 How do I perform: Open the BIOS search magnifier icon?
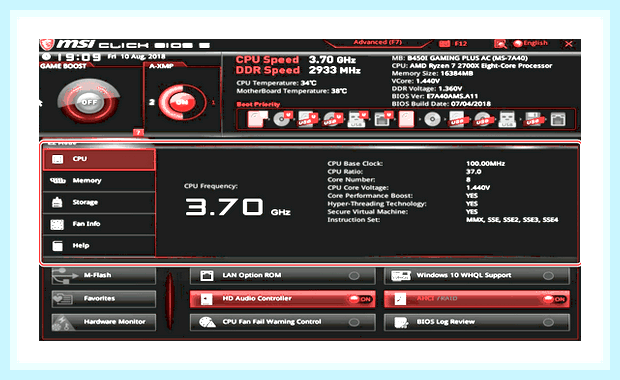500,43
